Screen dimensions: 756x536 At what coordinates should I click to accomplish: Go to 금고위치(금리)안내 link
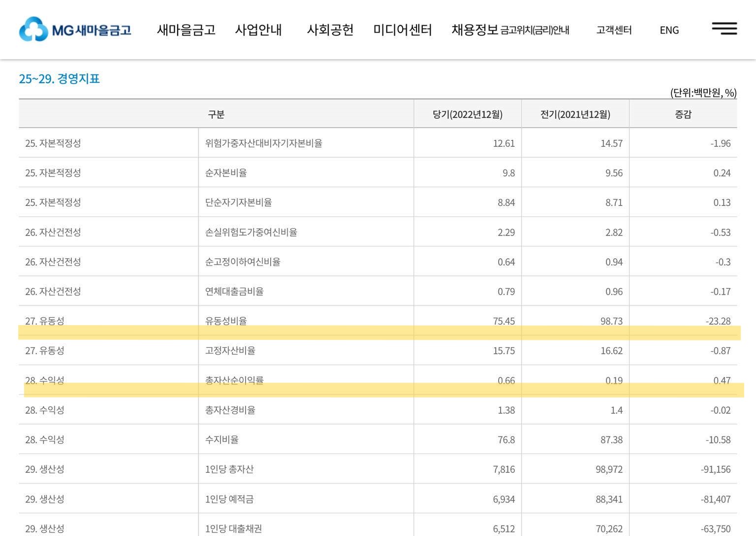tap(535, 31)
